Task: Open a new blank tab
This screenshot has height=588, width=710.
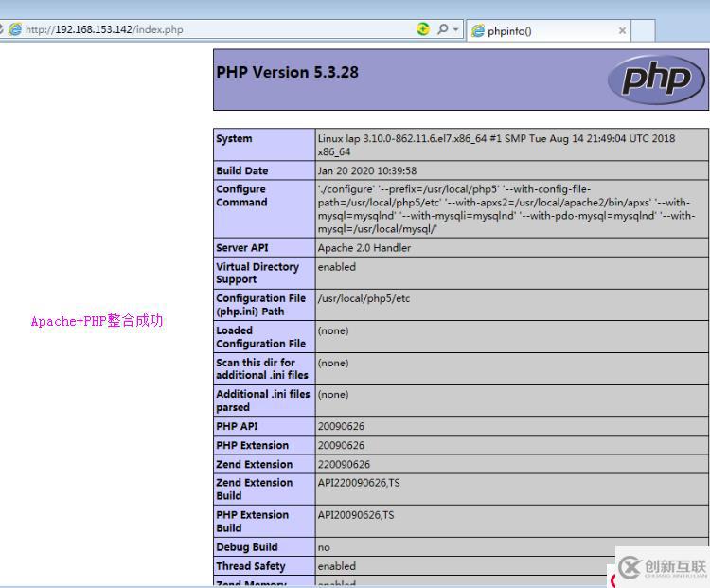Action: pos(644,30)
